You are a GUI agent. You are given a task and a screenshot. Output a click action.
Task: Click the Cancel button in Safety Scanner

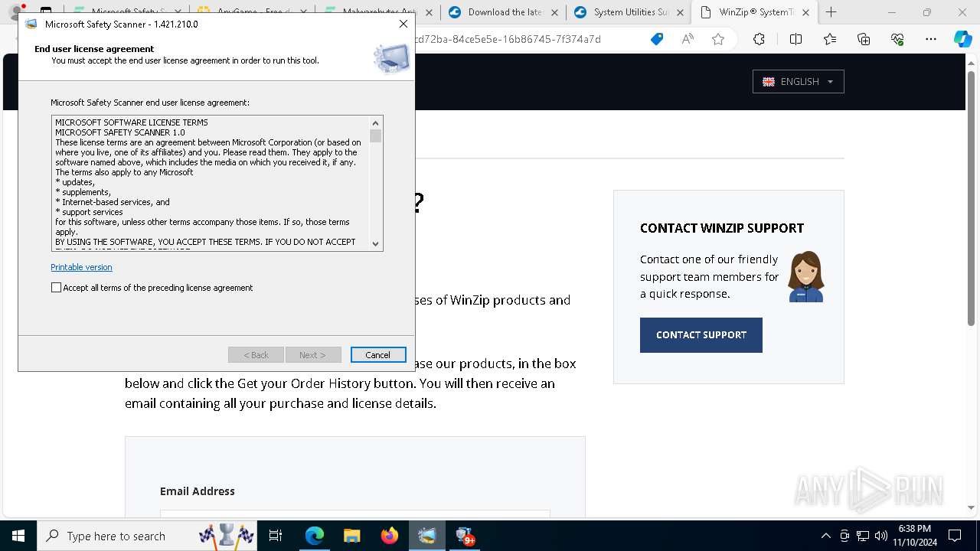click(378, 355)
